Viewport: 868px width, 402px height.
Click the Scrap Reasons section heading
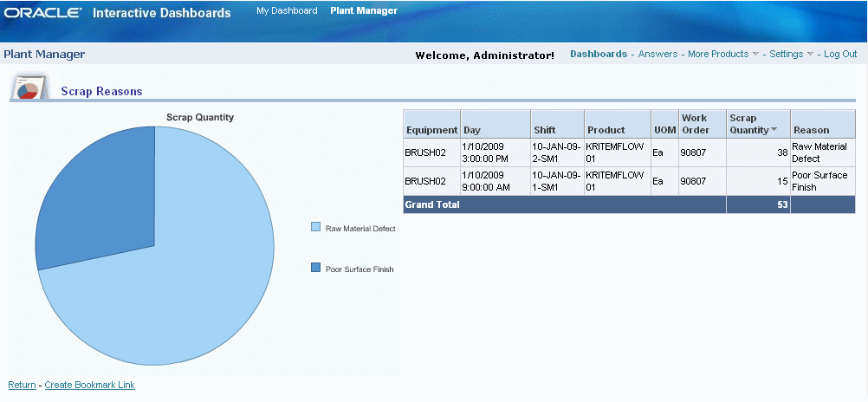102,91
